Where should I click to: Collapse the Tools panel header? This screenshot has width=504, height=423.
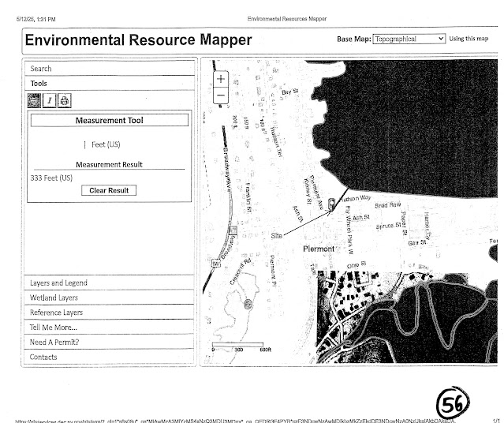[x=110, y=84]
